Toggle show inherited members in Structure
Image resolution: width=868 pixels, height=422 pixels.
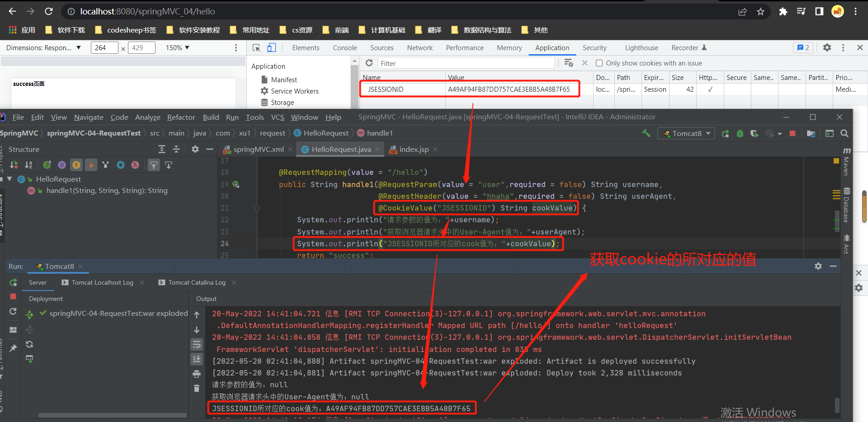point(105,165)
